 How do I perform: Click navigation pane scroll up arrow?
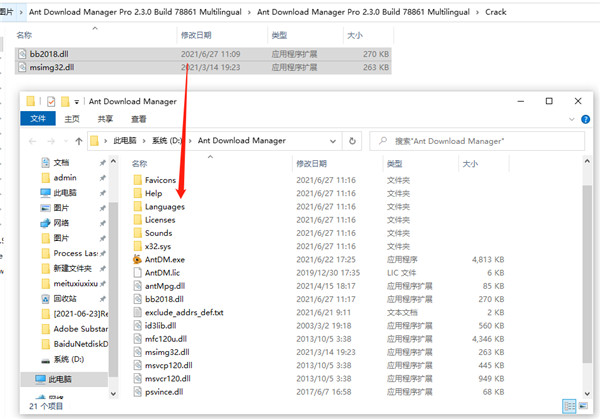(113, 162)
